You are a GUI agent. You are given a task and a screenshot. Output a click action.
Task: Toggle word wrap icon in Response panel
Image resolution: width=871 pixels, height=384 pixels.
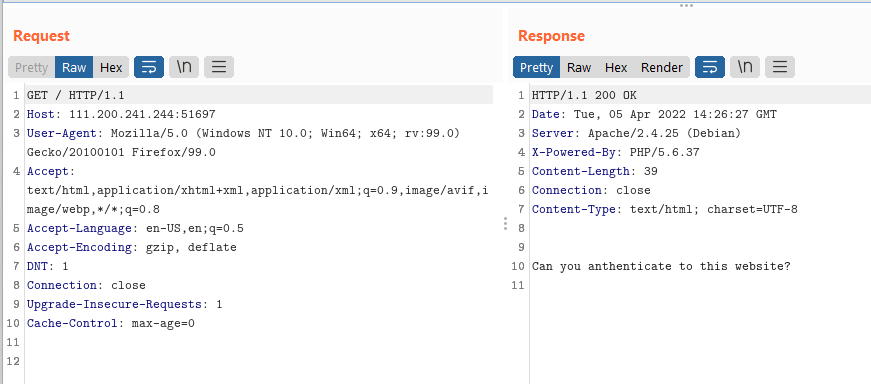710,67
